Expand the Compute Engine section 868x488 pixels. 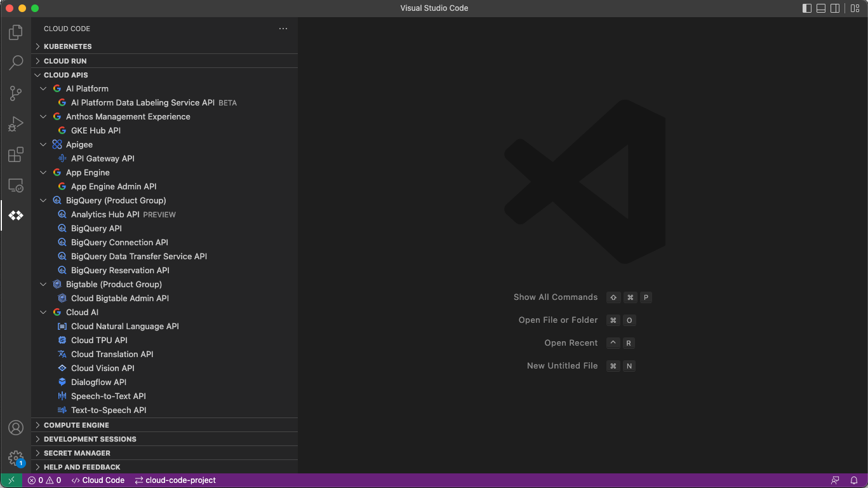164,425
